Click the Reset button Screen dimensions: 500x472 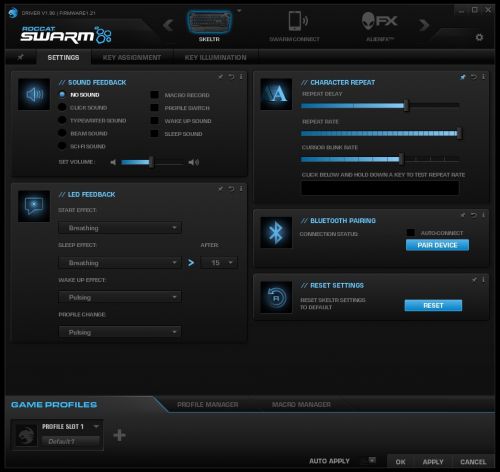pyautogui.click(x=433, y=305)
